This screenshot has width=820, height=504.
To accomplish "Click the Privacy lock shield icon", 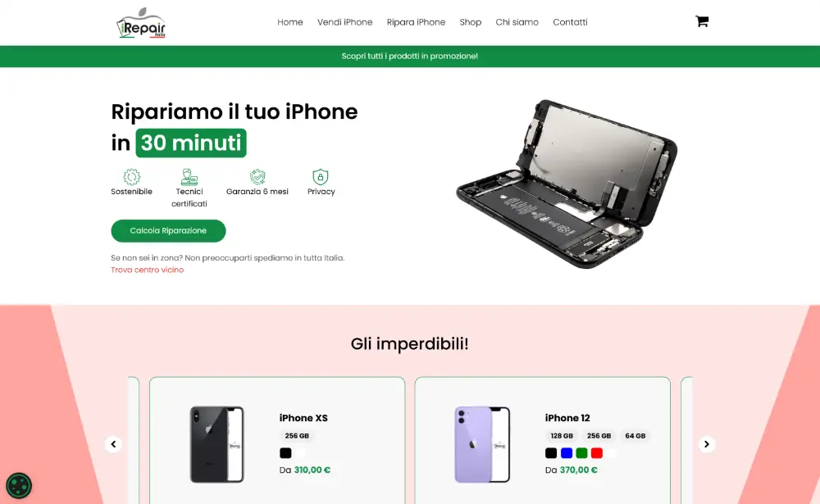I will (321, 177).
